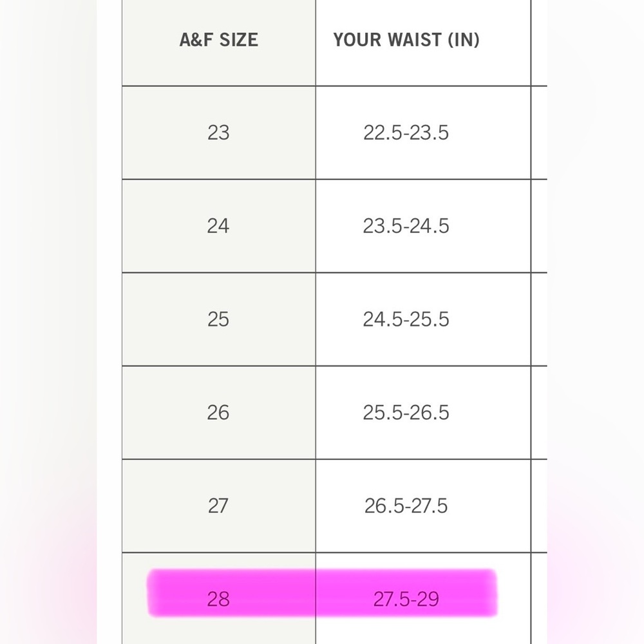Click waist range 22.5-23.5
644x644 pixels.
tap(406, 133)
